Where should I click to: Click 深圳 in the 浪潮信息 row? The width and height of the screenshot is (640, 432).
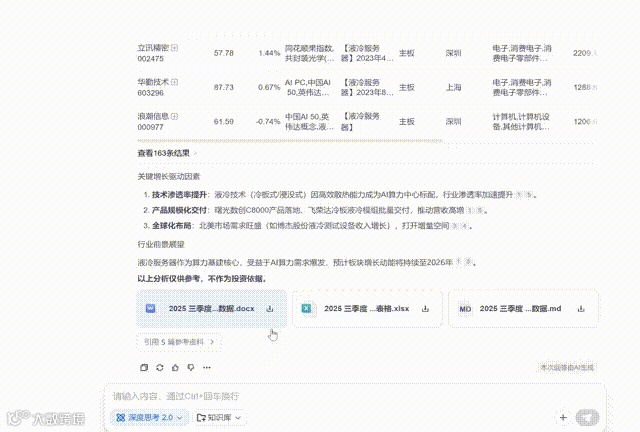click(453, 122)
